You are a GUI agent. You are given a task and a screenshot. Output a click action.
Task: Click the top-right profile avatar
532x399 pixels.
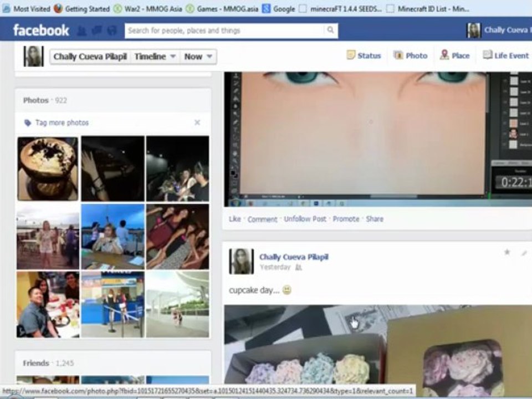[474, 30]
